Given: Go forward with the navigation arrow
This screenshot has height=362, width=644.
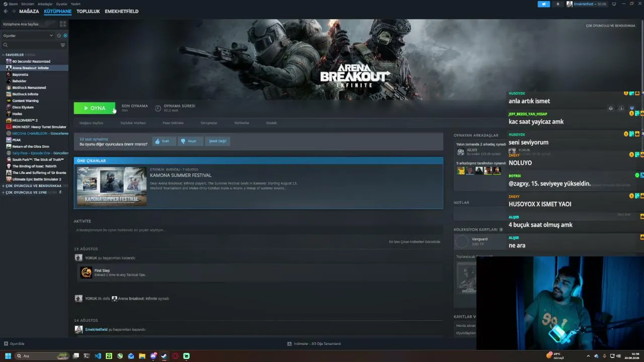Looking at the screenshot, I should click(13, 11).
